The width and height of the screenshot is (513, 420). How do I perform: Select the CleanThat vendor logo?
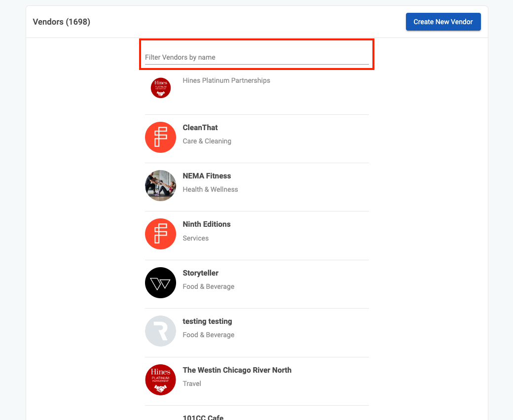click(x=160, y=137)
